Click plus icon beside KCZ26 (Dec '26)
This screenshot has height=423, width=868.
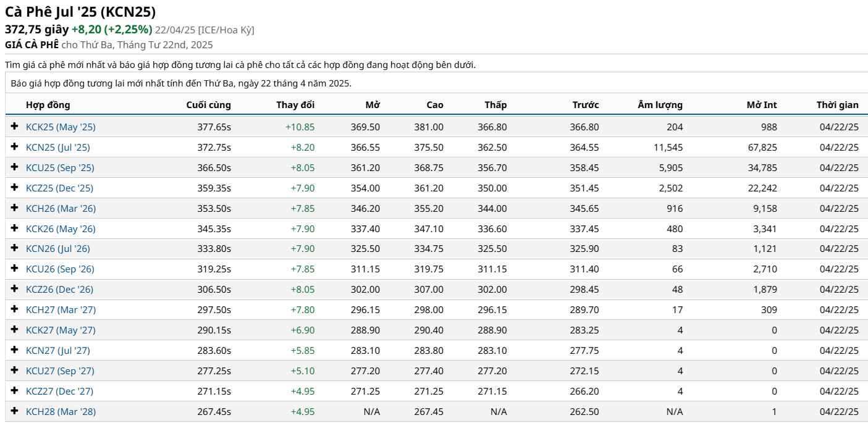[15, 289]
